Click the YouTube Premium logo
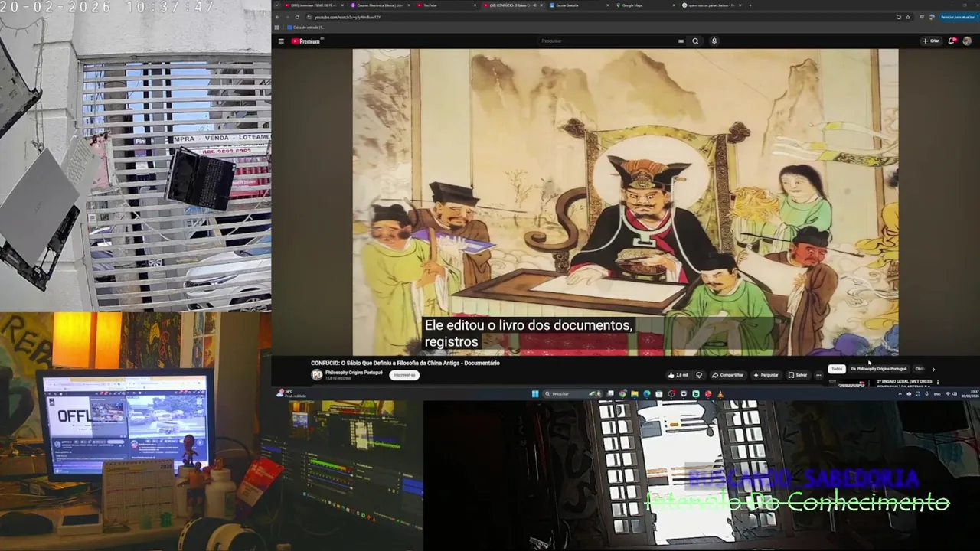Viewport: 980px width, 551px height. (x=305, y=41)
